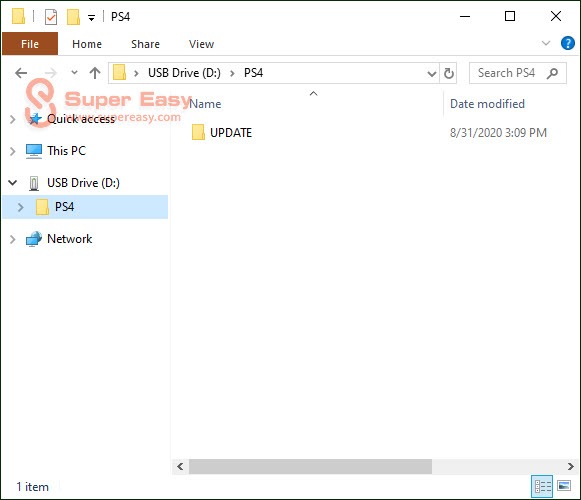Expand the Network tree node
This screenshot has width=581, height=500.
point(13,239)
